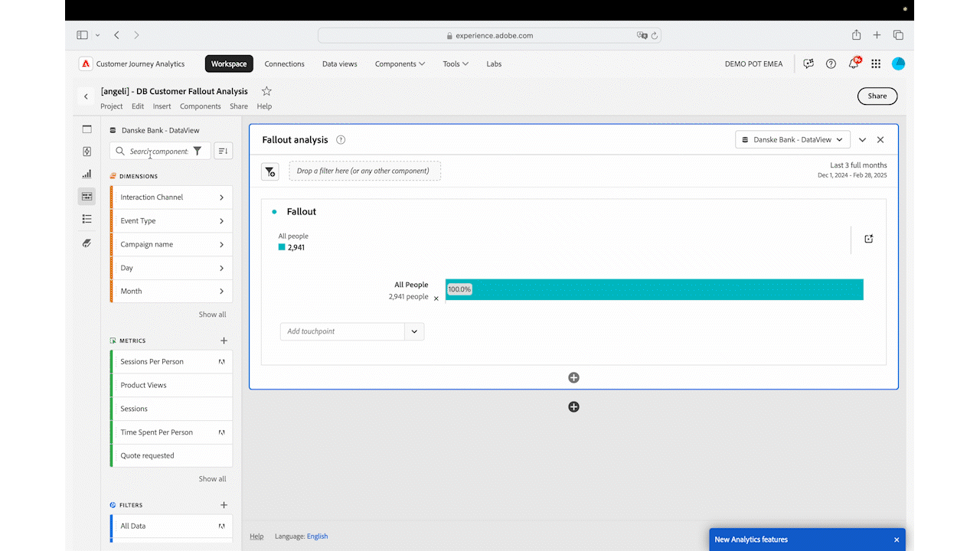Open the feedback chat icon in header
Screen dimensions: 980x551
coord(808,64)
